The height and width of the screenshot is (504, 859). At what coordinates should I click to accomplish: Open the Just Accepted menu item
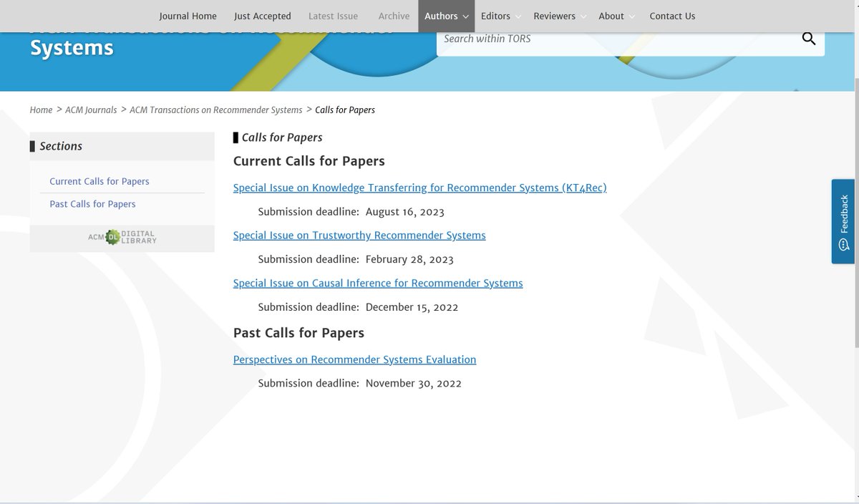click(263, 16)
